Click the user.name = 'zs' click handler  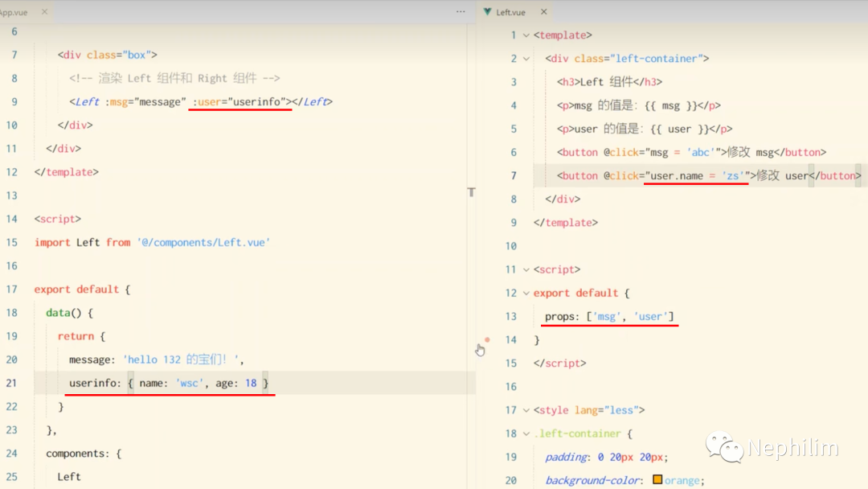click(698, 175)
